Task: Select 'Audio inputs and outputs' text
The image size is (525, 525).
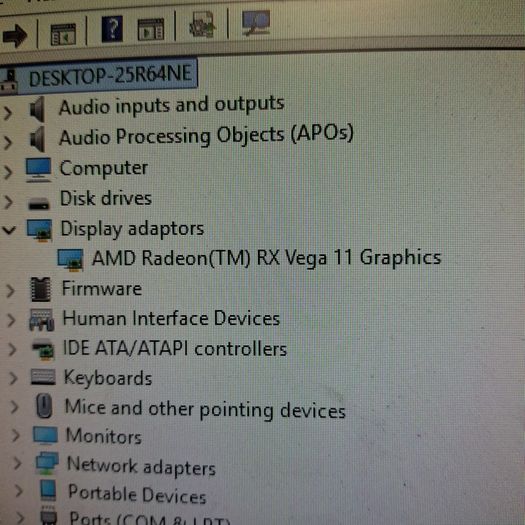Action: [171, 105]
